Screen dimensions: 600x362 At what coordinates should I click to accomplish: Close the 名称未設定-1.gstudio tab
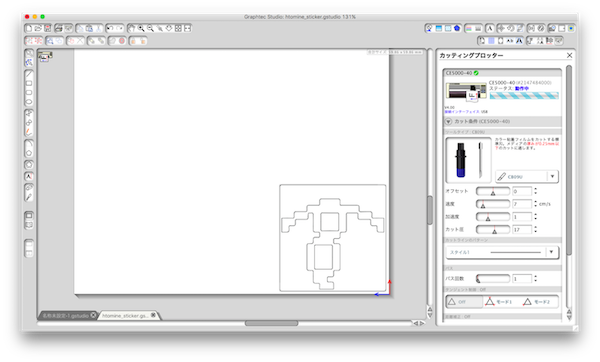(x=93, y=315)
